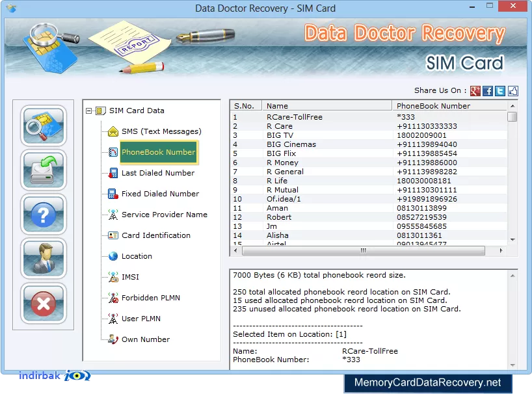Select Location tree item
The width and height of the screenshot is (532, 394).
pos(137,256)
